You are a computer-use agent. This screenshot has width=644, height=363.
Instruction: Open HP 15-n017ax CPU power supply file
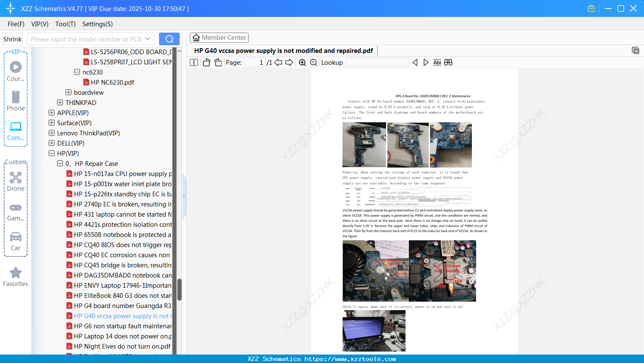pos(119,173)
